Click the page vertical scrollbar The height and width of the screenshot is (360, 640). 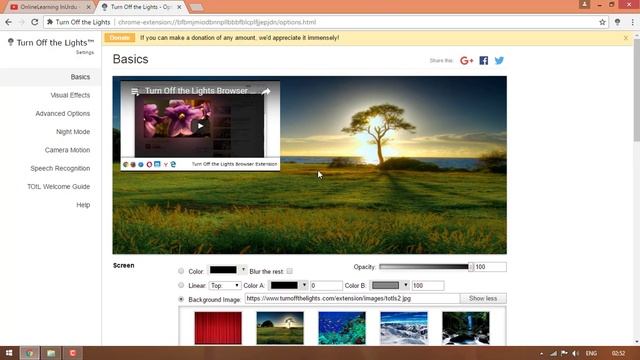tap(636, 90)
